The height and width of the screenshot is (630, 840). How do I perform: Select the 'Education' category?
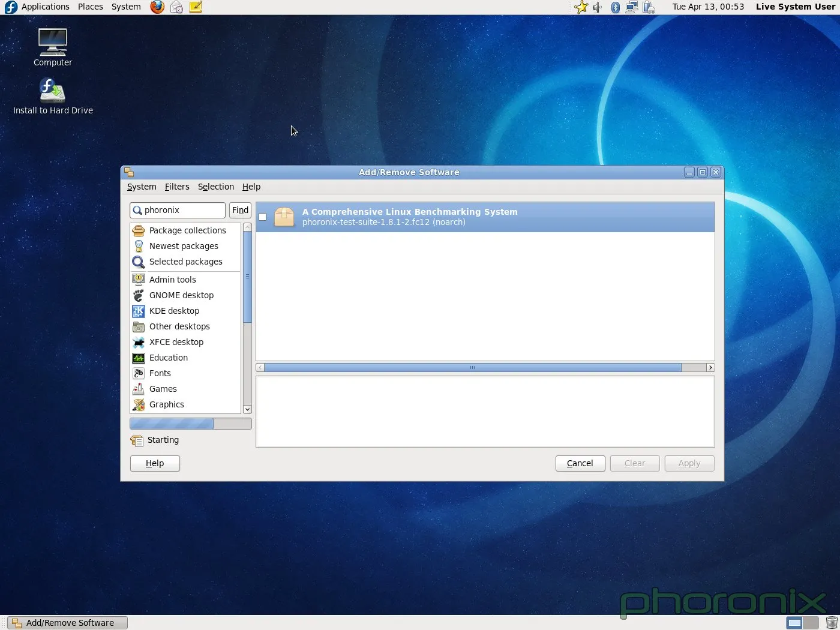pyautogui.click(x=185, y=358)
